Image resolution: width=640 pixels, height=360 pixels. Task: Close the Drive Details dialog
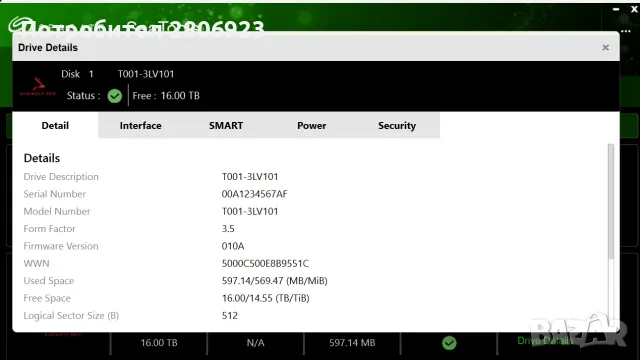tap(605, 47)
